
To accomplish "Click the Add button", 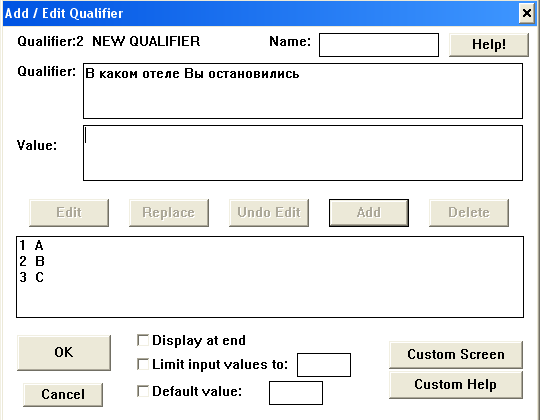I will click(x=369, y=213).
